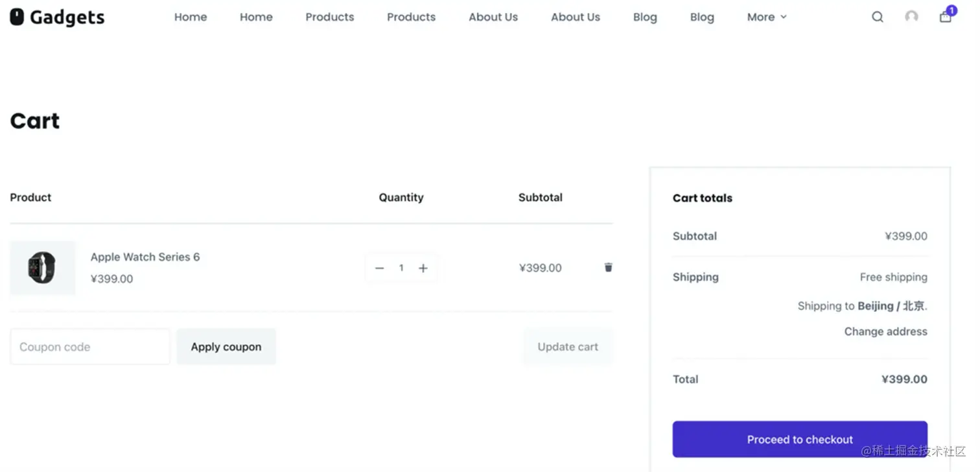Click the Apple Watch product thumbnail
This screenshot has width=980, height=472.
pos(42,268)
